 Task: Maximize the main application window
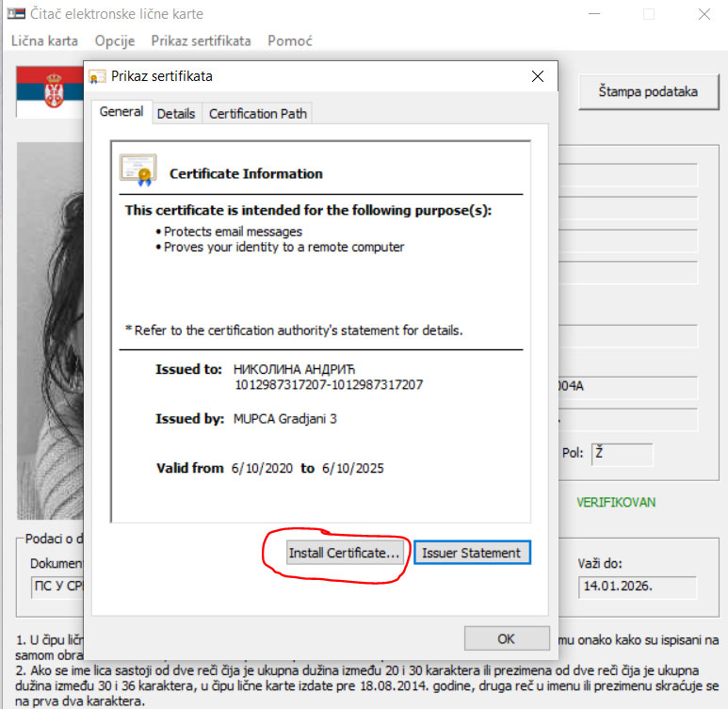tap(648, 14)
